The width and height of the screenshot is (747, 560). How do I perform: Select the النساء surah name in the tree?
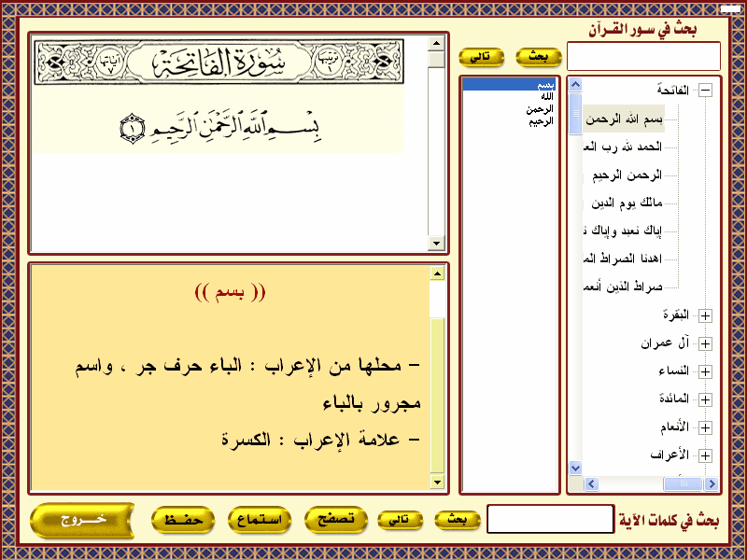(674, 371)
